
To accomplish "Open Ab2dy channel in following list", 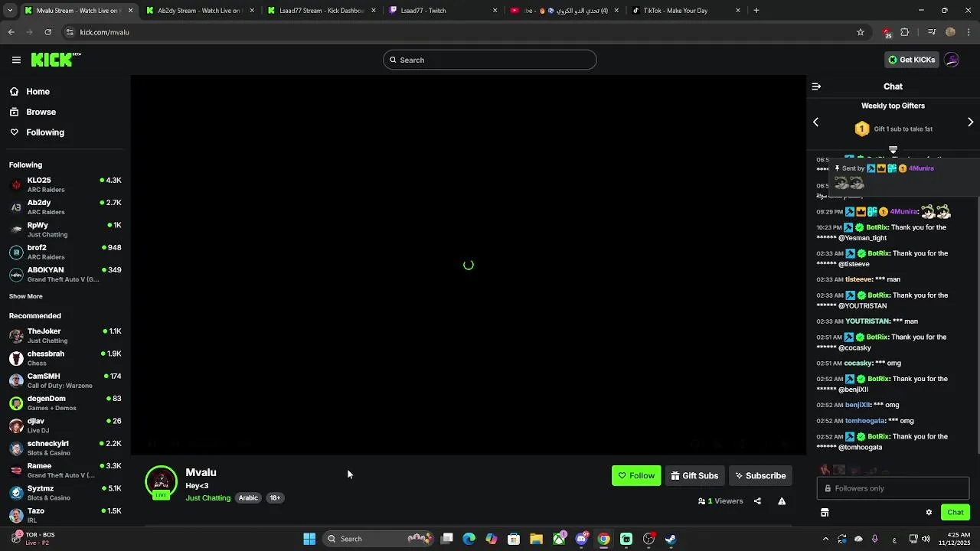I will [x=65, y=207].
